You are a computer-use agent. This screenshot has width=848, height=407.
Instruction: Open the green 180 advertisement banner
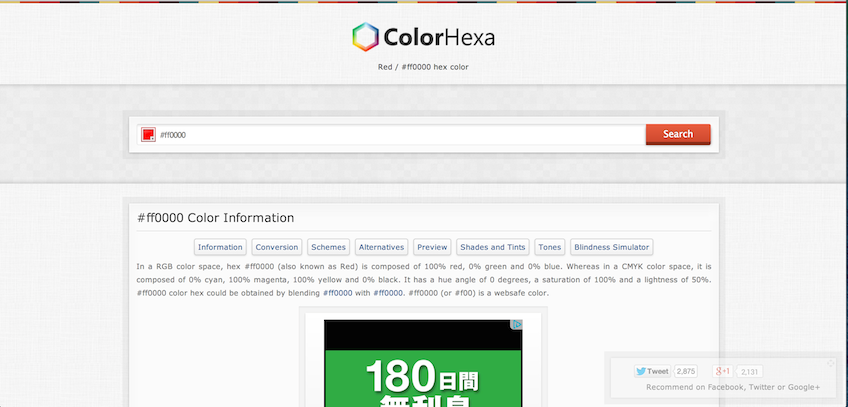pos(423,363)
